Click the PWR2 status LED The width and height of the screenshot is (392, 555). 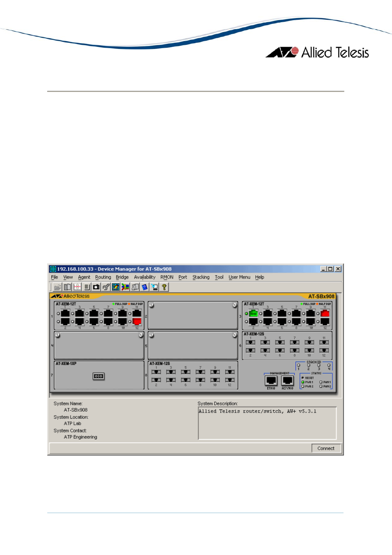[303, 386]
